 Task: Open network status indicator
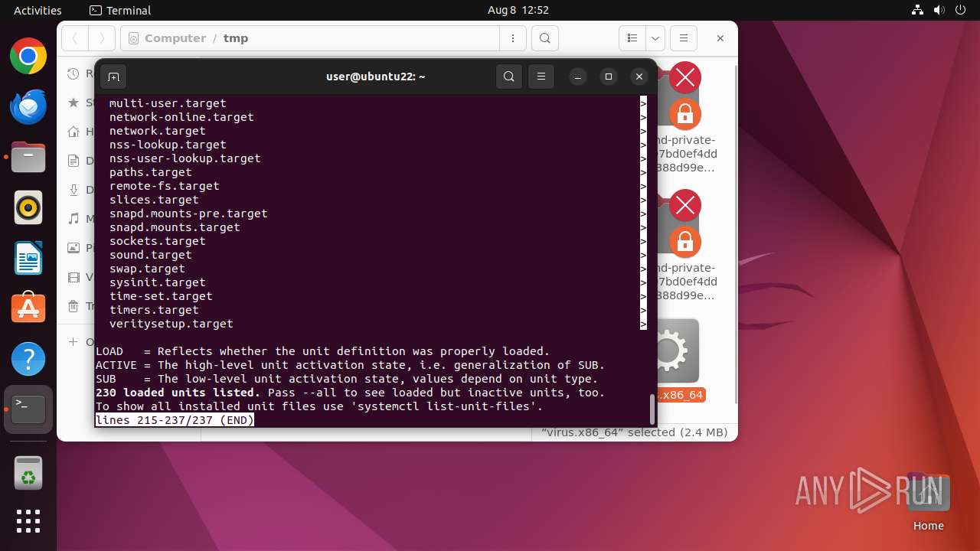918,10
